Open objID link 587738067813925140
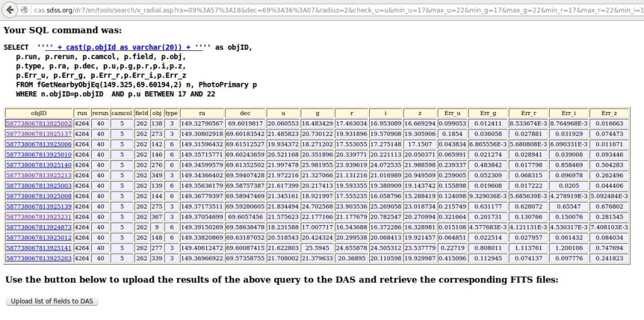Screen dimensions: 644x320 coord(39,165)
